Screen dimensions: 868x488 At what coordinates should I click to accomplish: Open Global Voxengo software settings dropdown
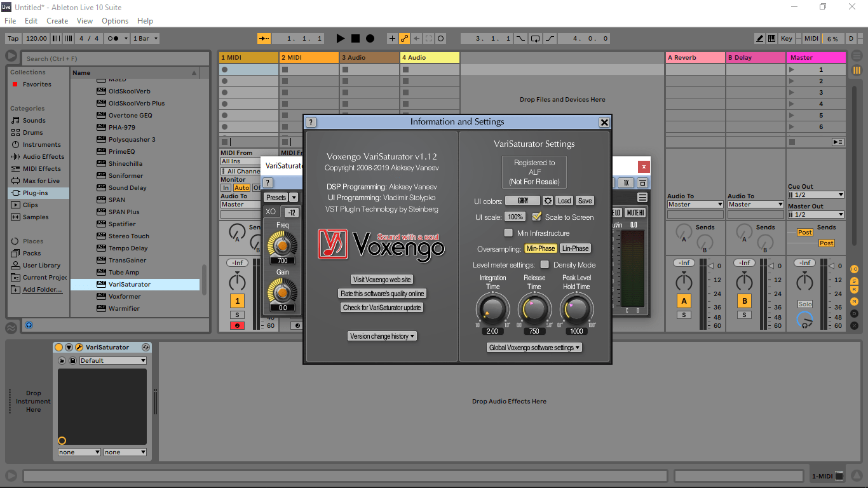[534, 348]
